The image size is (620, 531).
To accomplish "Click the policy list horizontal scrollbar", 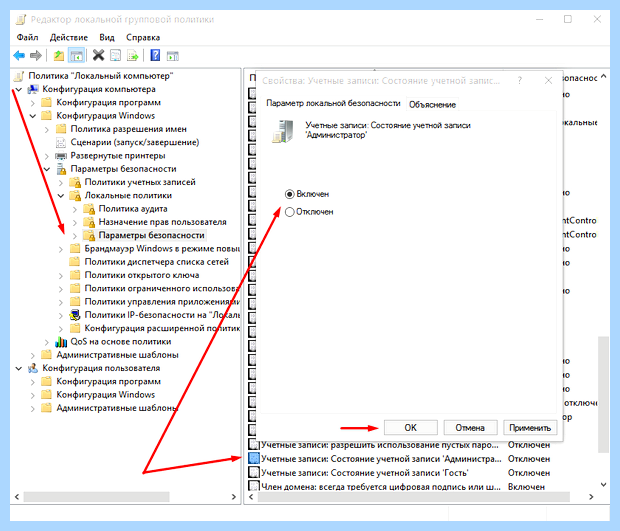I will click(x=414, y=497).
